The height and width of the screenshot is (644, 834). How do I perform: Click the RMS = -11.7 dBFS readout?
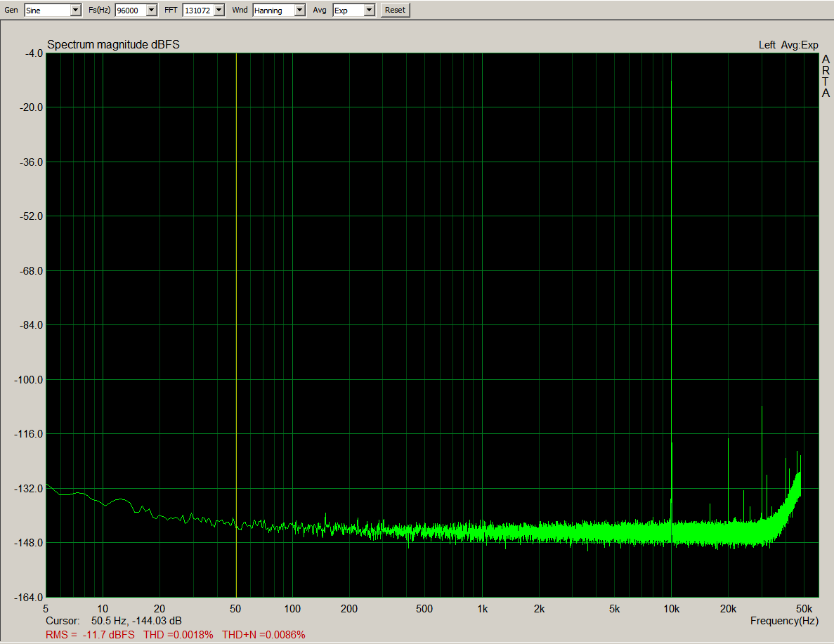(x=90, y=634)
